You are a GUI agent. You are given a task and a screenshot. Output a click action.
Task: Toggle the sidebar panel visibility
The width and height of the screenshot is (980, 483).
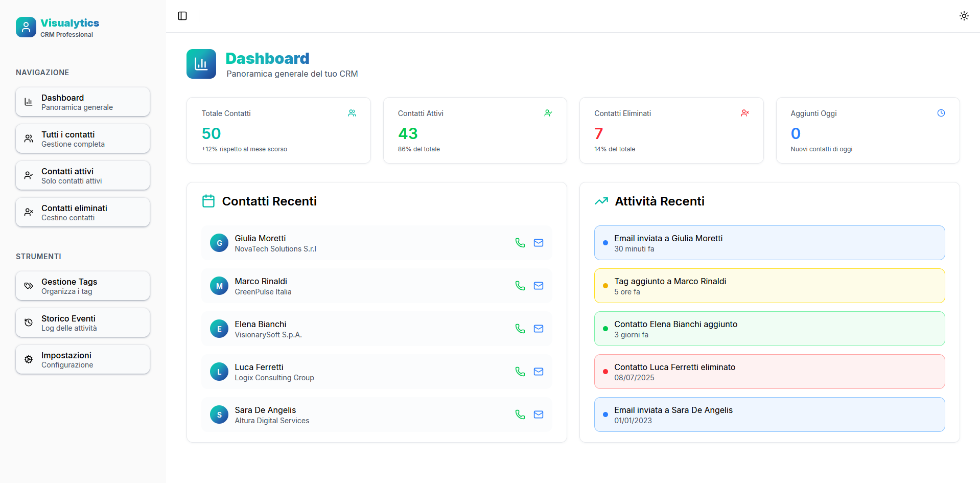(182, 16)
